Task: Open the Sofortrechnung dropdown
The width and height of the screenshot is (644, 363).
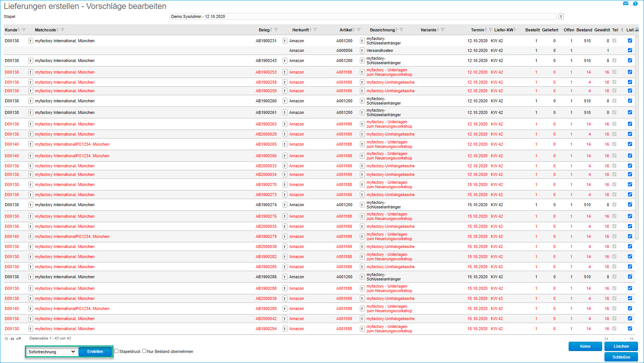Action: (x=52, y=352)
